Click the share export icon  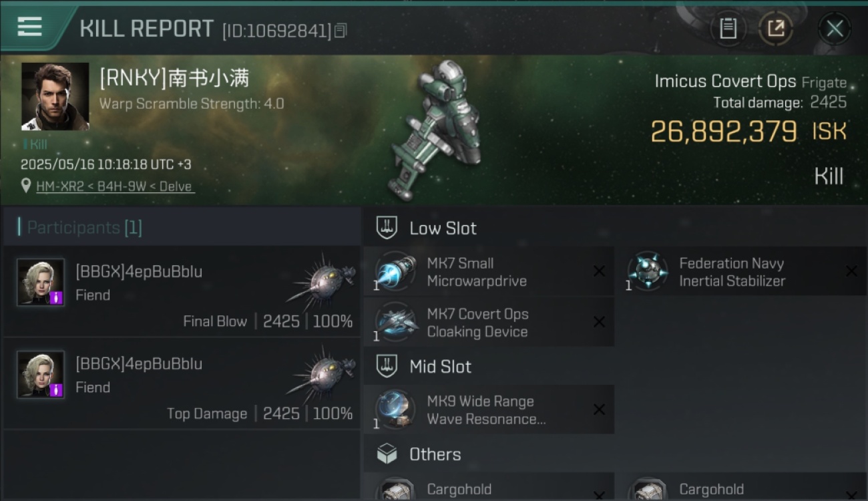tap(775, 29)
